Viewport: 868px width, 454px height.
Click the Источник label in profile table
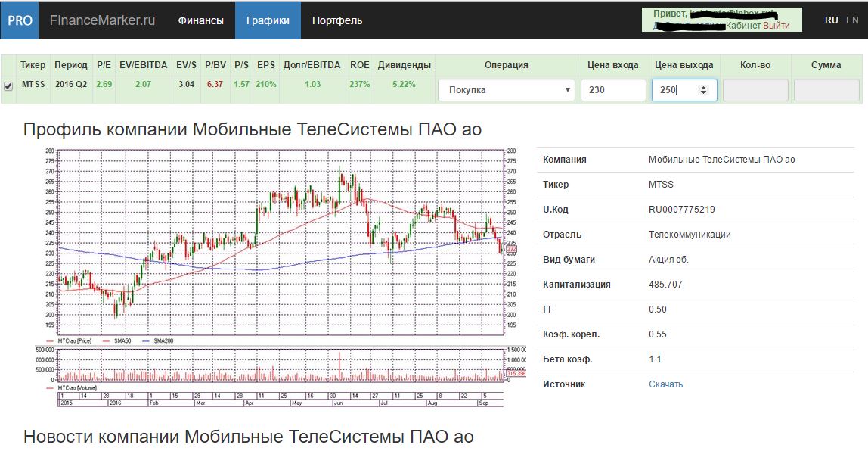(x=564, y=384)
